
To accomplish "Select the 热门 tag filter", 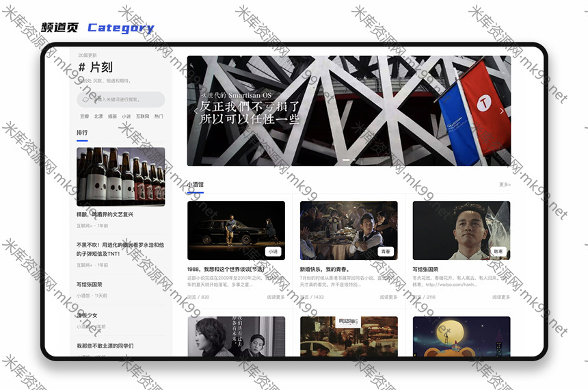I will tap(159, 117).
